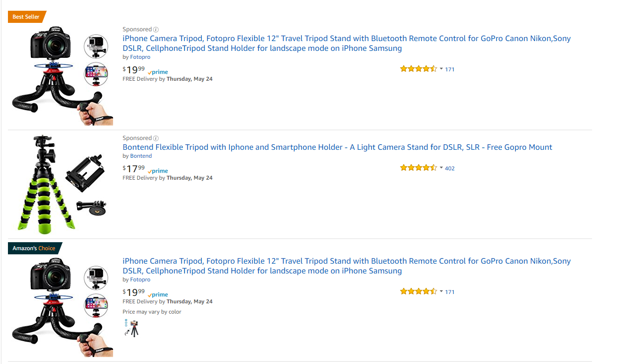Click the Amazon's Choice badge
This screenshot has width=621, height=364.
coord(34,248)
